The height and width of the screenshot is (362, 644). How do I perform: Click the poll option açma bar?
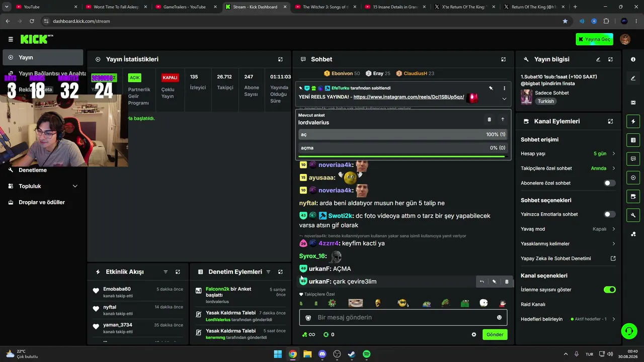click(403, 148)
